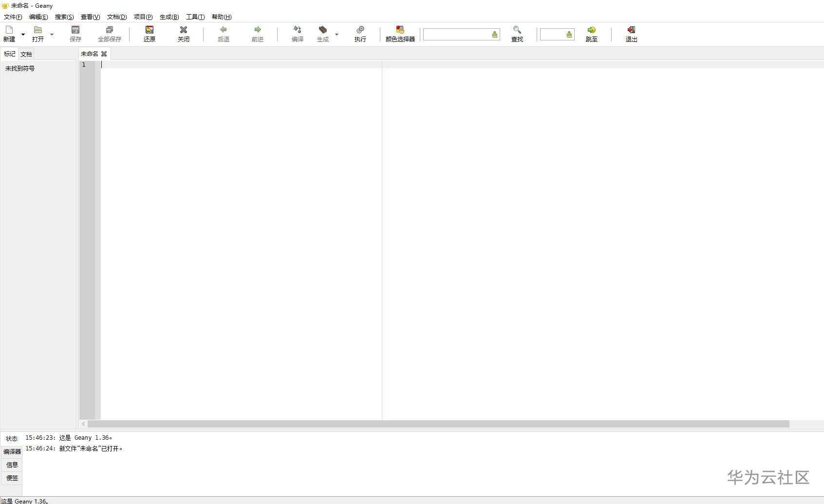
Task: Click the editor scroll left arrow
Action: pyautogui.click(x=83, y=424)
